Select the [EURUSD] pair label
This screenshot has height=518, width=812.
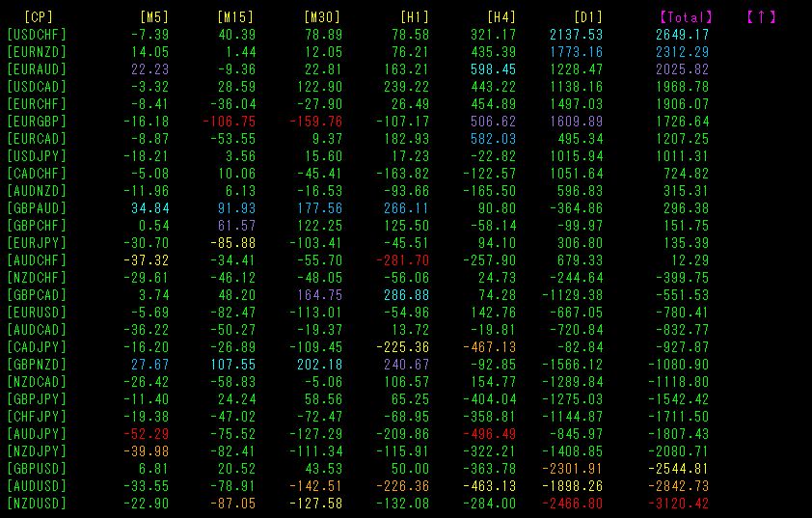coord(37,313)
